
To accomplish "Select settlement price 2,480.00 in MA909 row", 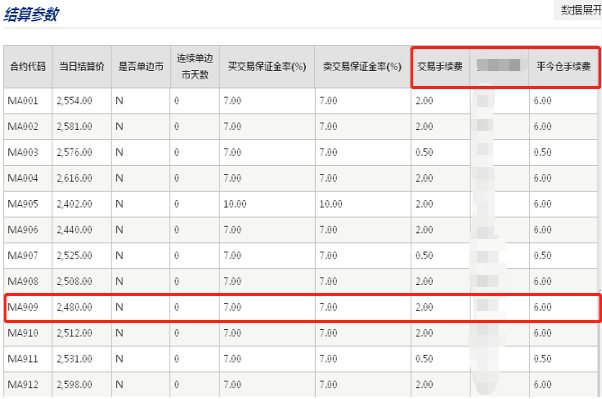I will point(74,307).
